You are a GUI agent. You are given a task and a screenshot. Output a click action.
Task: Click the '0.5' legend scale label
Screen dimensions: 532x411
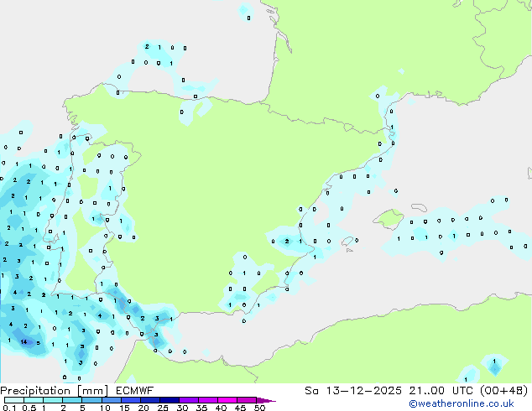click(29, 408)
